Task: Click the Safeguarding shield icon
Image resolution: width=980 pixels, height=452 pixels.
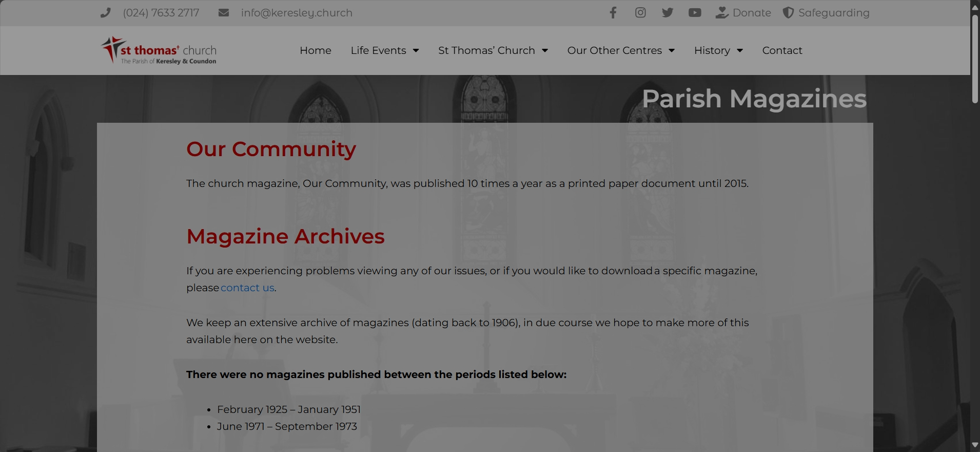Action: pos(788,13)
